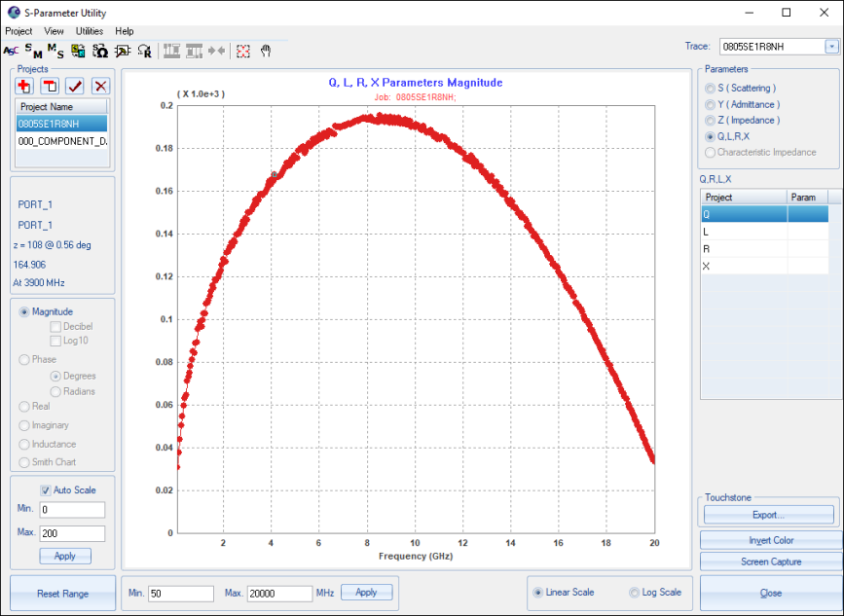
Task: Activate the pan hand tool
Action: [265, 51]
